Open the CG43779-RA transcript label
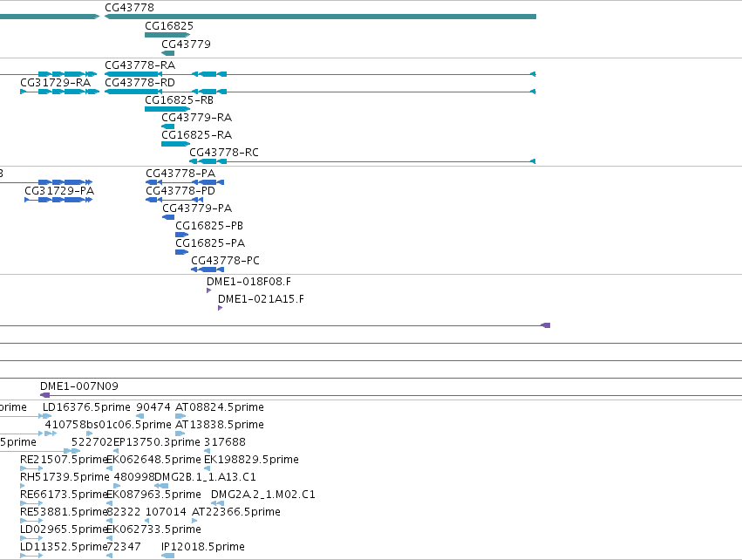Screen dimensions: 742x560 tap(197, 118)
